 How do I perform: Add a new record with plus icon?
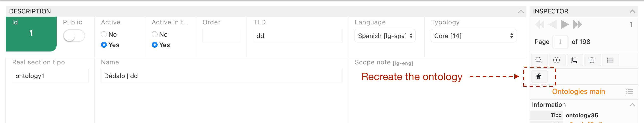[x=556, y=60]
